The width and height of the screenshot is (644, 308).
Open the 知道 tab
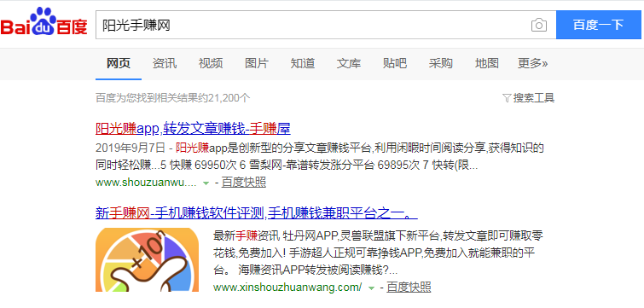(303, 63)
